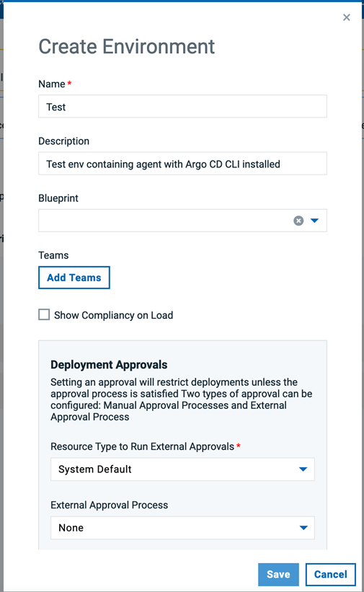Enable the Show Compliancy on Load checkbox

click(44, 314)
